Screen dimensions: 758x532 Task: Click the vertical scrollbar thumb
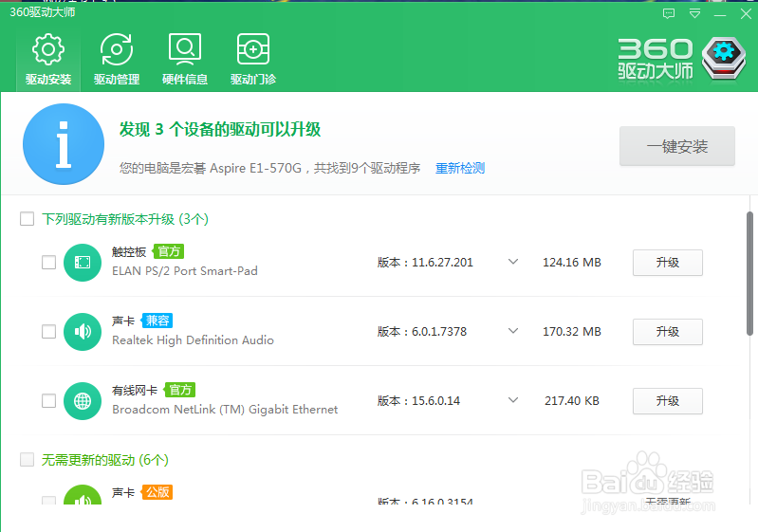coord(749,273)
